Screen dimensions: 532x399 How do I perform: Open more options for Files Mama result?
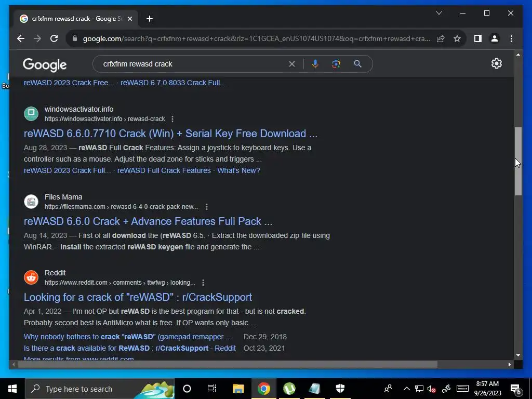(207, 207)
